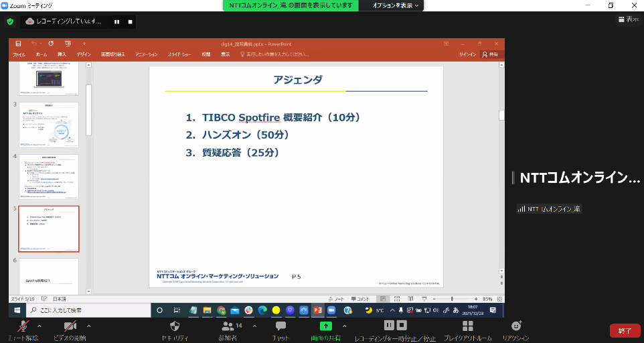Click the zoom-in plus button
Image resolution: width=644 pixels, height=343 pixels.
[476, 299]
